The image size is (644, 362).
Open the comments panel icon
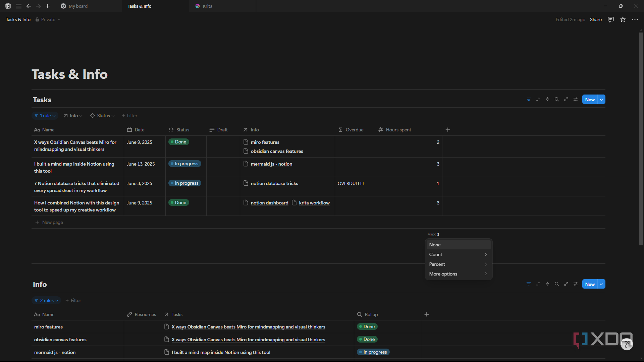pyautogui.click(x=611, y=19)
